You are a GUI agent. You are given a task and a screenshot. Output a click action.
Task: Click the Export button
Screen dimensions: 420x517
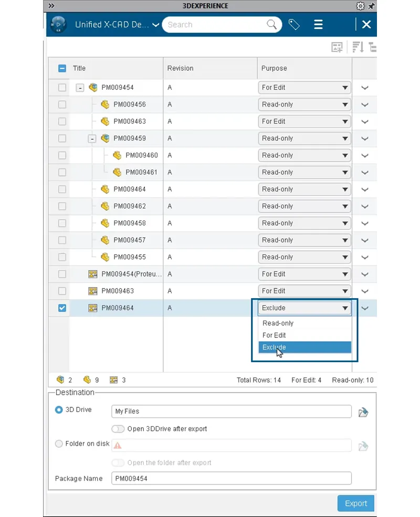coord(355,503)
